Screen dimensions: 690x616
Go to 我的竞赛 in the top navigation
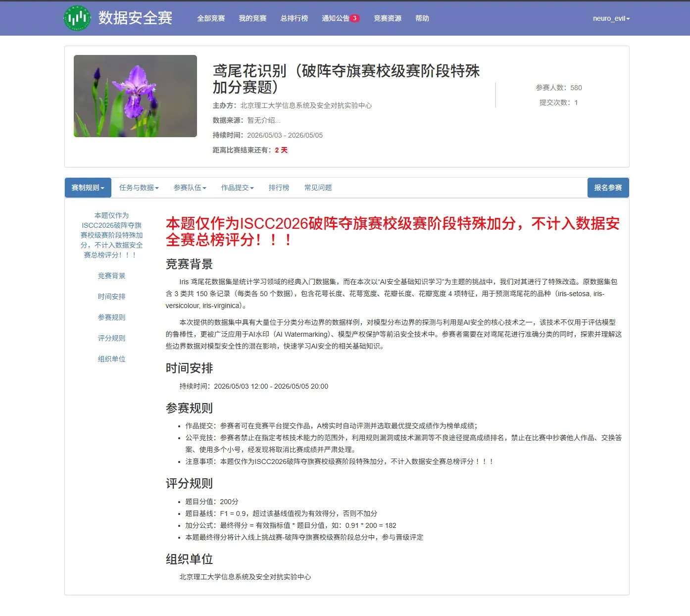pos(252,18)
